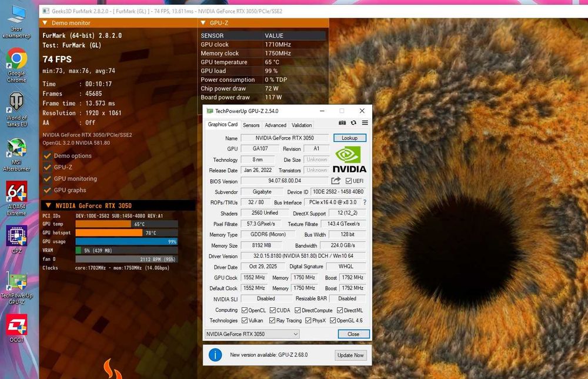Viewport: 588px width, 379px height.
Task: Click the GPU temperature 65 °C value
Action: tap(272, 62)
